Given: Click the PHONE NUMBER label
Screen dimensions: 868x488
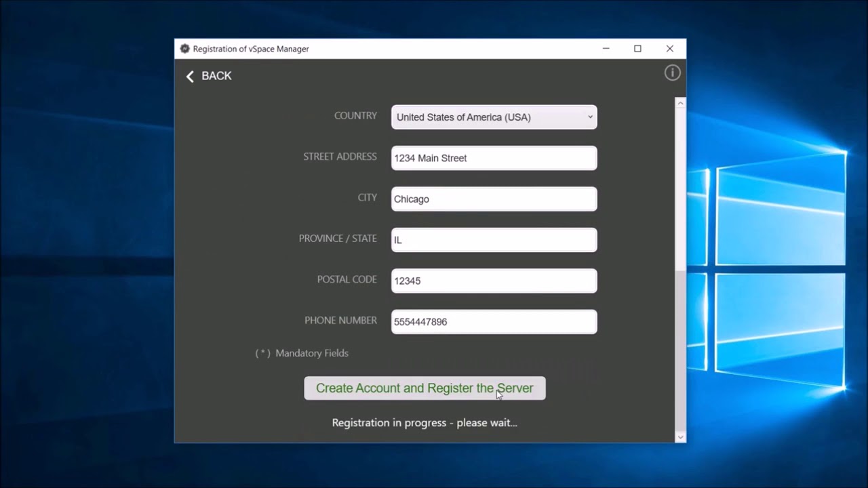Looking at the screenshot, I should point(340,321).
